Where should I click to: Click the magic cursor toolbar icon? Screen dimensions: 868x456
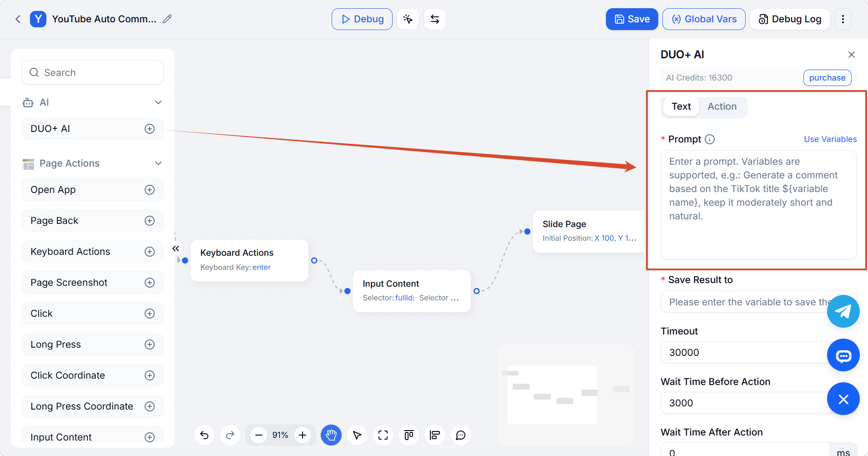pyautogui.click(x=408, y=19)
